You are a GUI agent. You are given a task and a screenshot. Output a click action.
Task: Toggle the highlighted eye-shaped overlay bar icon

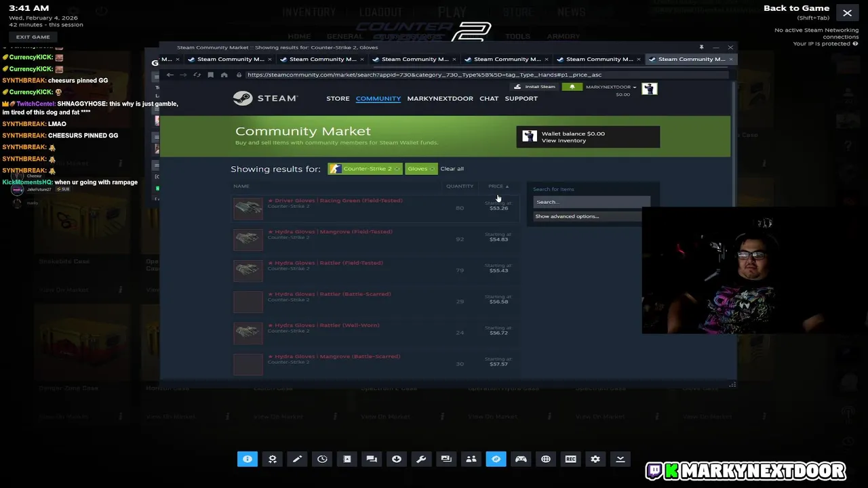(x=496, y=459)
